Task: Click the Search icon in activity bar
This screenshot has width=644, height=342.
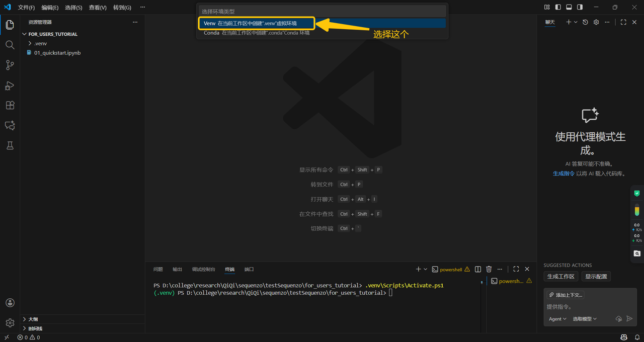Action: point(10,45)
